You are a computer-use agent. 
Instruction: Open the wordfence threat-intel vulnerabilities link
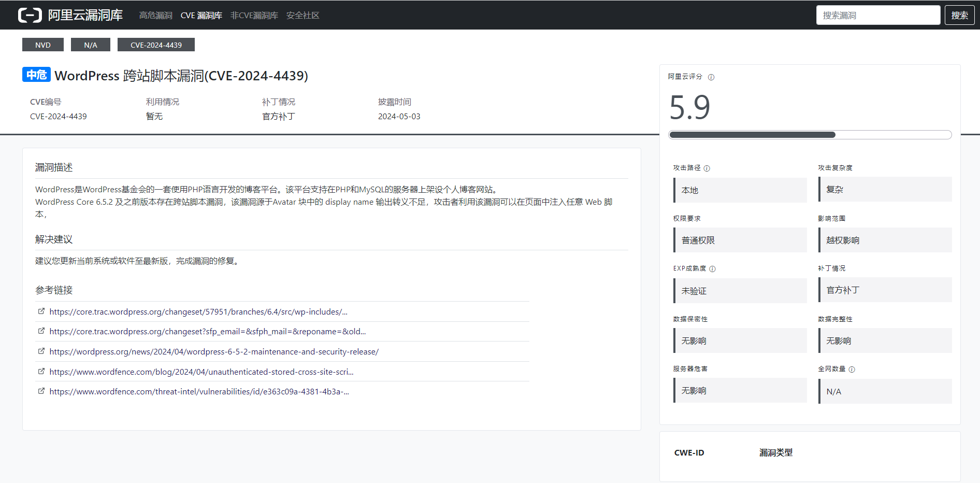click(199, 391)
